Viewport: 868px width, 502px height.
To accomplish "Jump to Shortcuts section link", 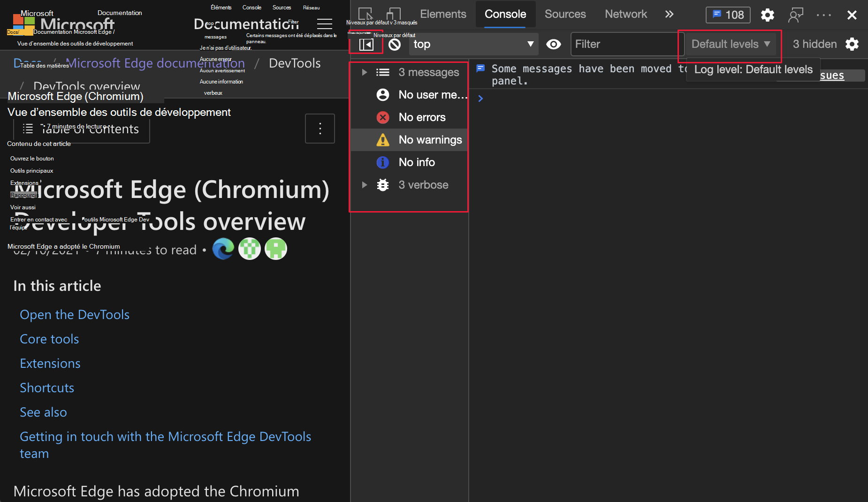I will click(x=47, y=388).
